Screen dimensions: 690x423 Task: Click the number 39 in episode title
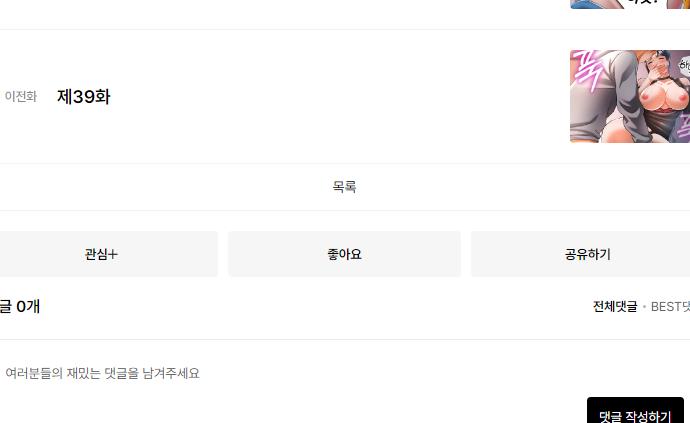coord(82,97)
